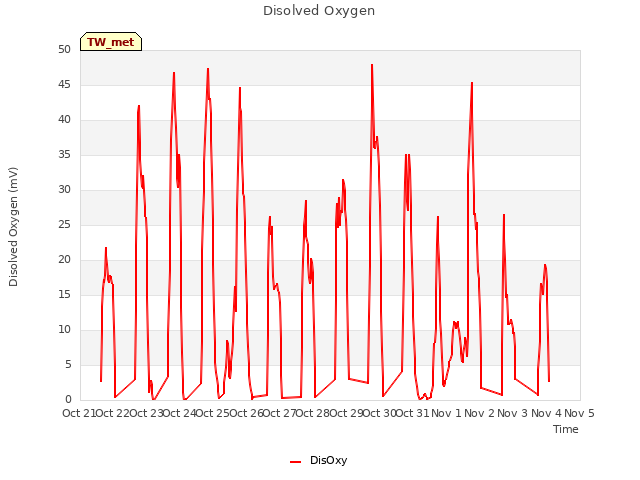
Task: Click the Oct 23 x-axis tick label
Action: point(146,413)
